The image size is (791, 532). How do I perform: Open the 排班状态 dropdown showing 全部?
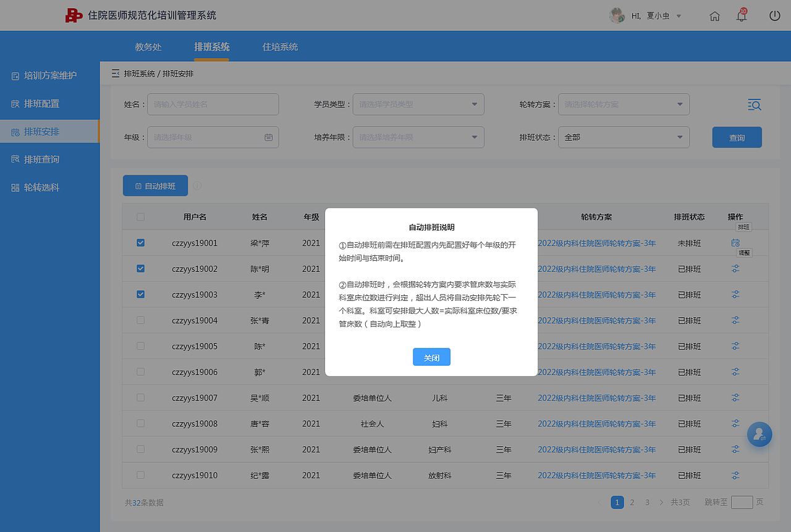click(x=624, y=137)
